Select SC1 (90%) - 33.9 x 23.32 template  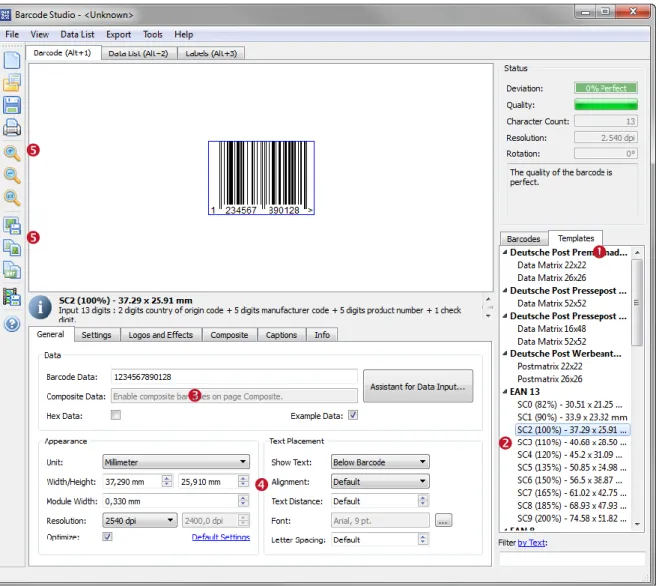tap(572, 417)
